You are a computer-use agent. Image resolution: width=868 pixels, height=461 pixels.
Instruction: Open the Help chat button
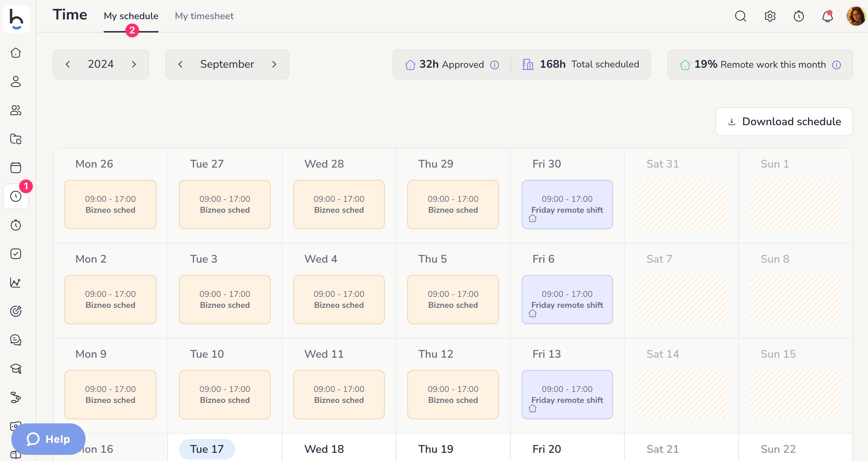48,439
